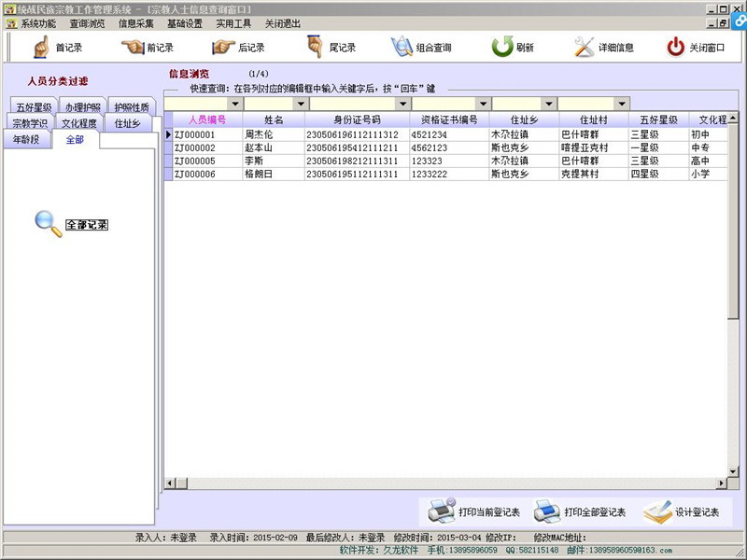Click the 资格证书编号 column header
This screenshot has height=560, width=747.
pos(449,119)
